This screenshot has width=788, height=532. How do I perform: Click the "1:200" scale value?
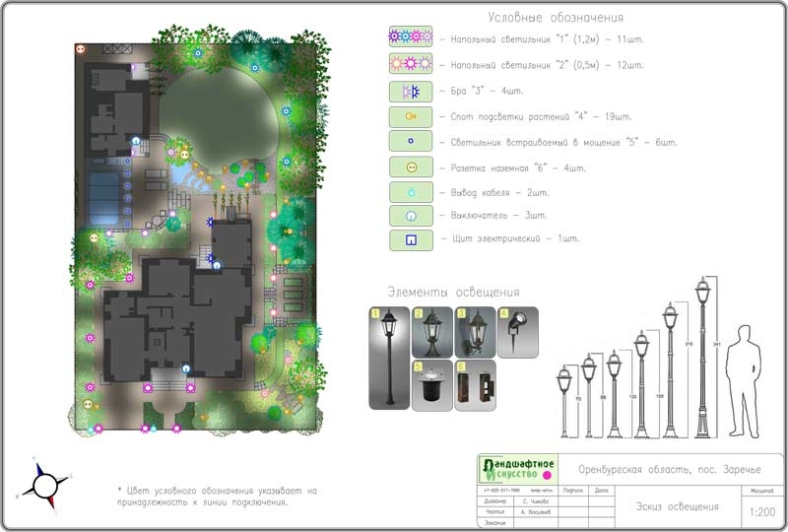761,512
